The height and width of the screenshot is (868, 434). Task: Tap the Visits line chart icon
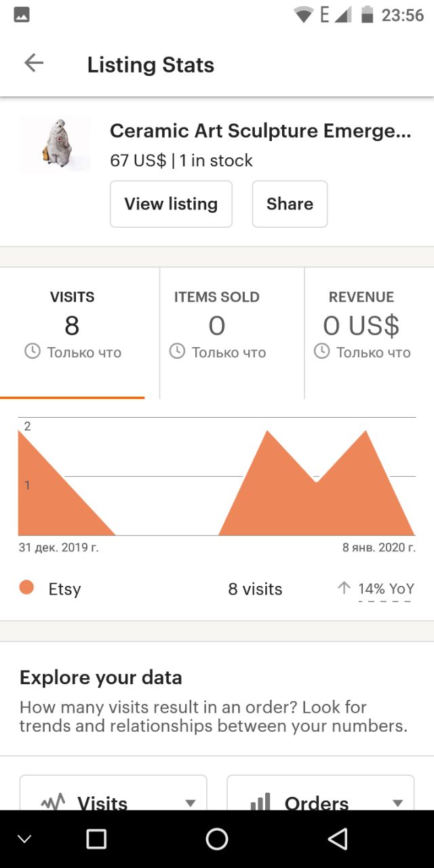point(53,802)
